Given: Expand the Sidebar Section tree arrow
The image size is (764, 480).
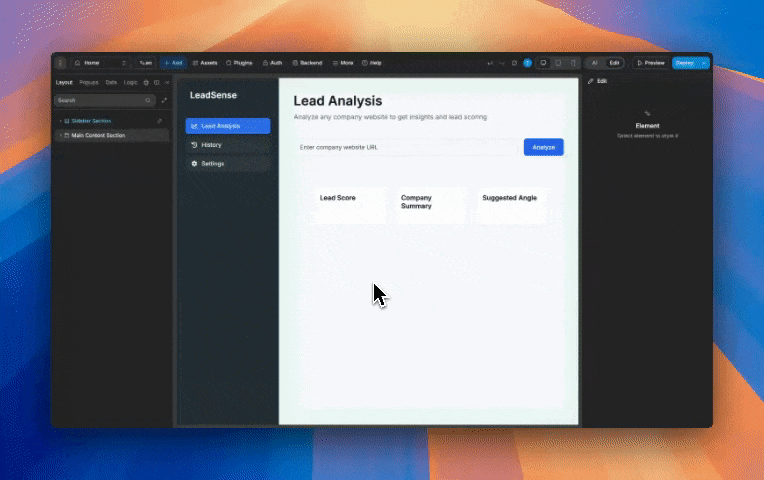Looking at the screenshot, I should click(60, 121).
